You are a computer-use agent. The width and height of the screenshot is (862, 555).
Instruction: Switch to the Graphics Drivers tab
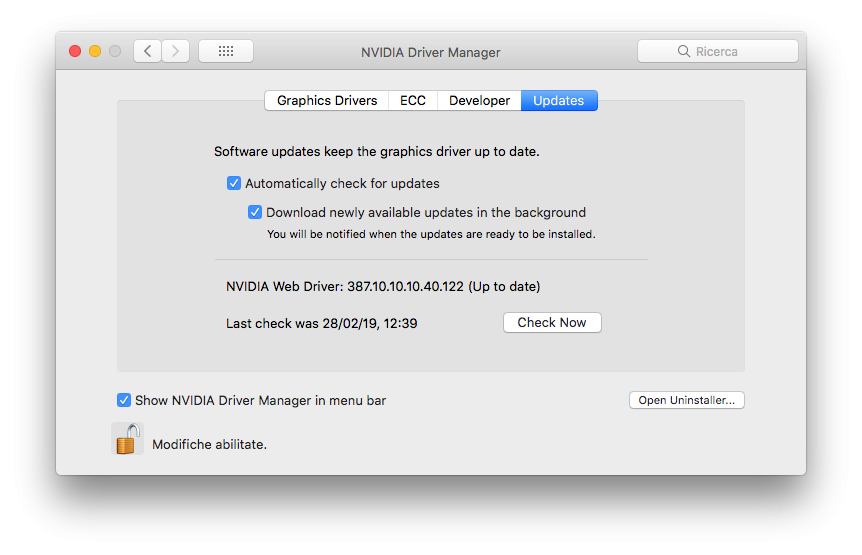pos(327,101)
